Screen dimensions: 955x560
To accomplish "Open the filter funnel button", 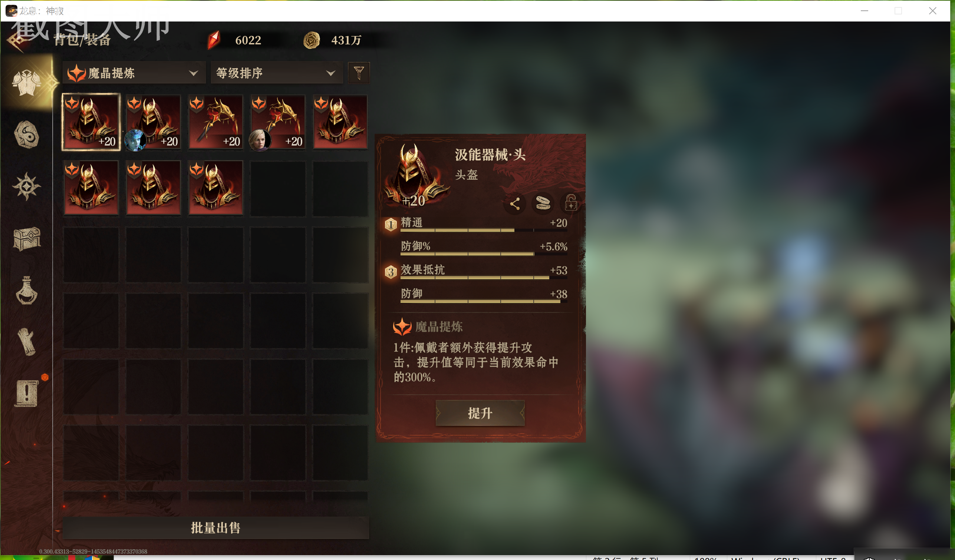I will 359,72.
